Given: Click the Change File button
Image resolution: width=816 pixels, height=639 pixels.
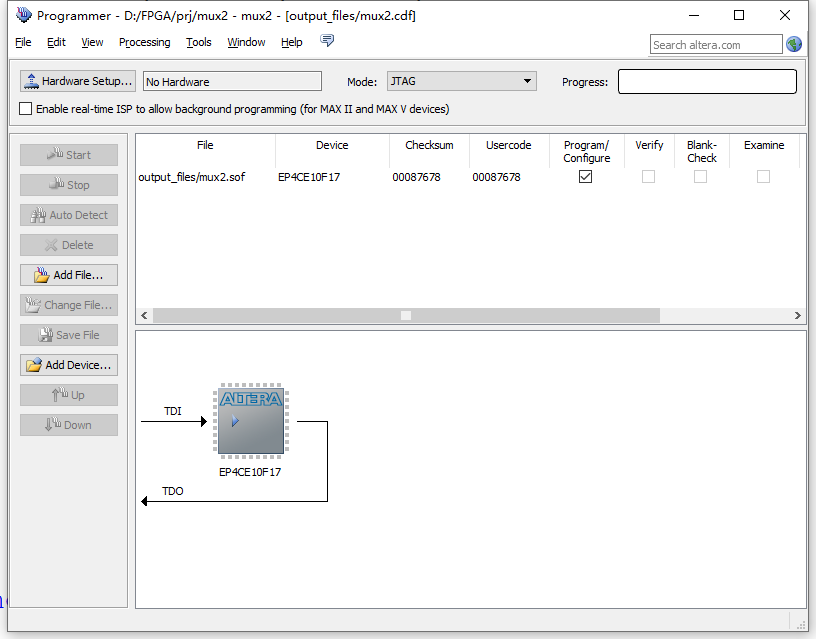Looking at the screenshot, I should pos(69,305).
